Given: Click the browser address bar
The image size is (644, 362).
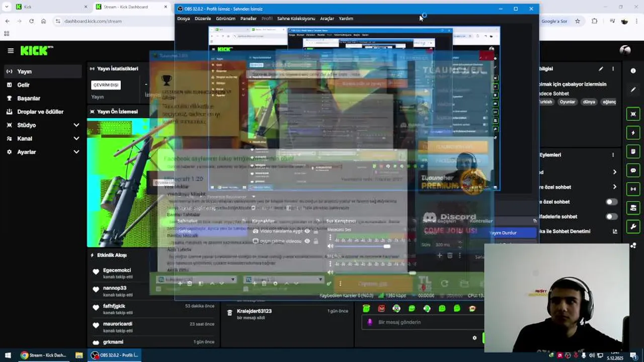Looking at the screenshot, I should [x=113, y=21].
